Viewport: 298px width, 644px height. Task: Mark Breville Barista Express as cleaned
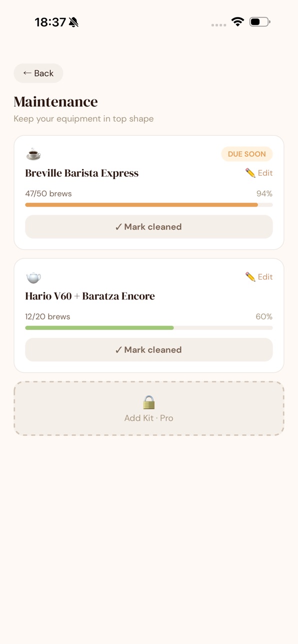(149, 227)
